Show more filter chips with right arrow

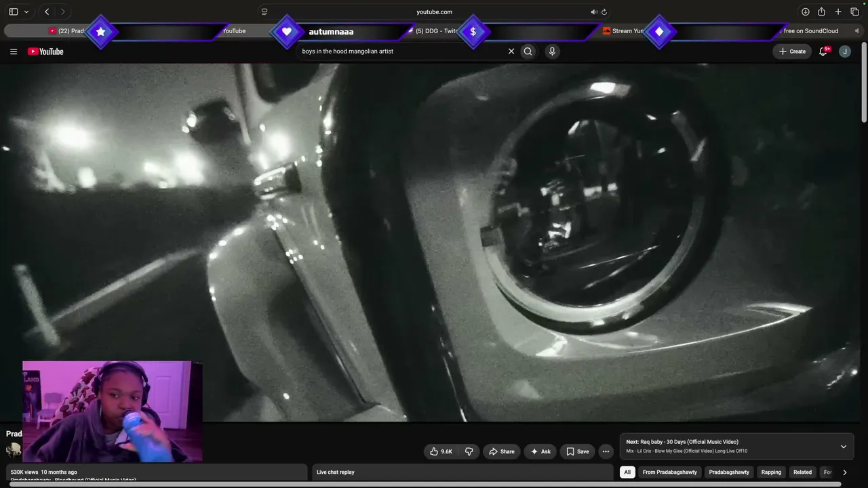(x=844, y=472)
